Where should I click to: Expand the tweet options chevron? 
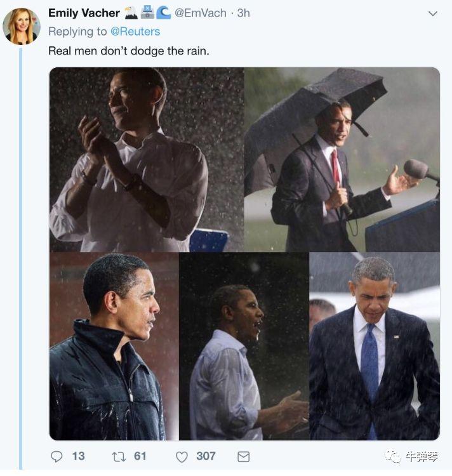tap(433, 13)
